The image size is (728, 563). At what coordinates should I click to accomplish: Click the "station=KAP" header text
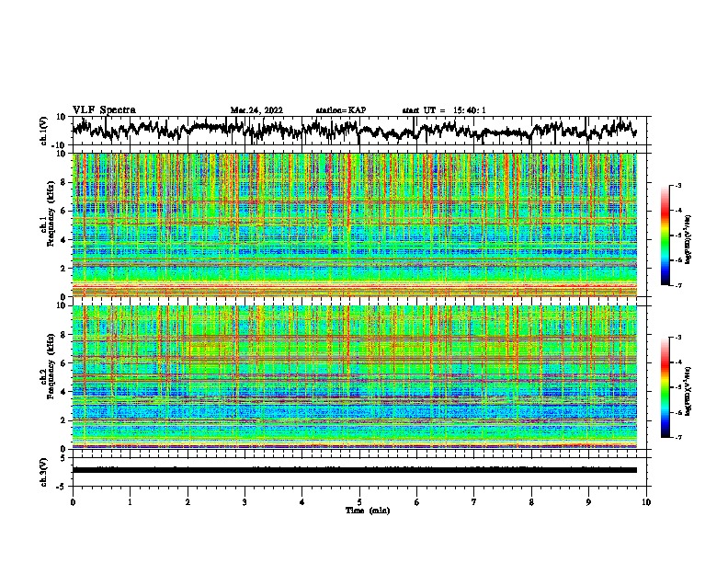tap(341, 110)
